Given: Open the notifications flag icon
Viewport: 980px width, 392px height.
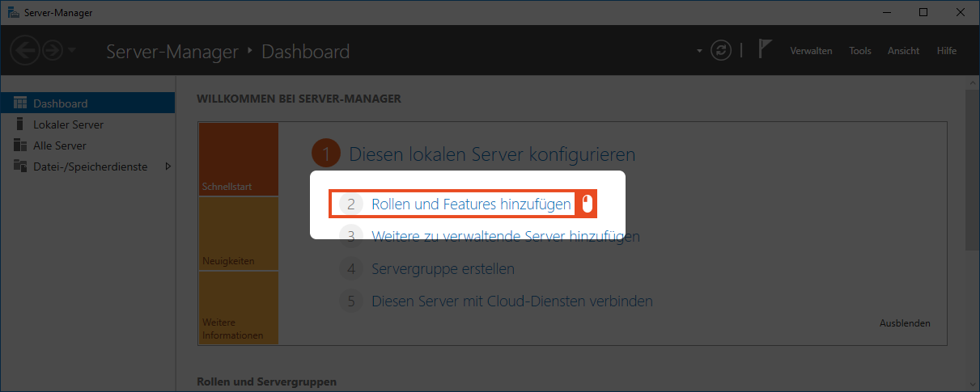Looking at the screenshot, I should (x=765, y=49).
